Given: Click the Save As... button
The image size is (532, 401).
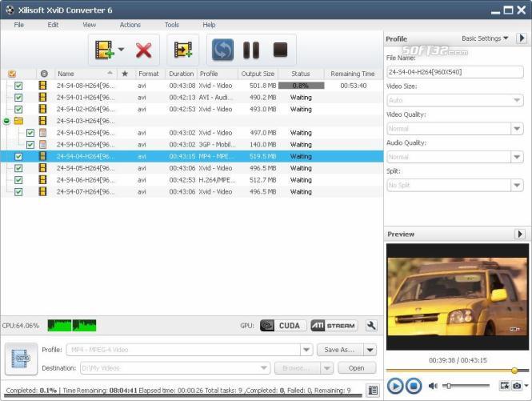Looking at the screenshot, I should (340, 350).
